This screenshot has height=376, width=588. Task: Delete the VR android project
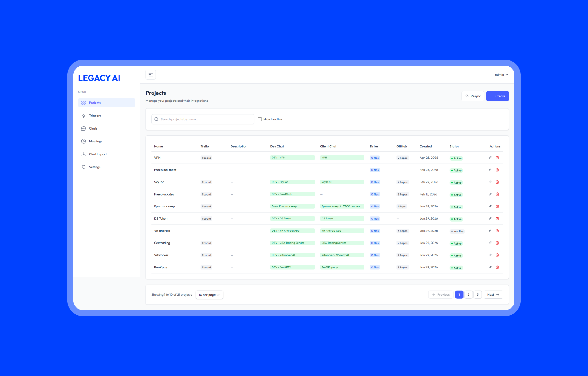497,231
